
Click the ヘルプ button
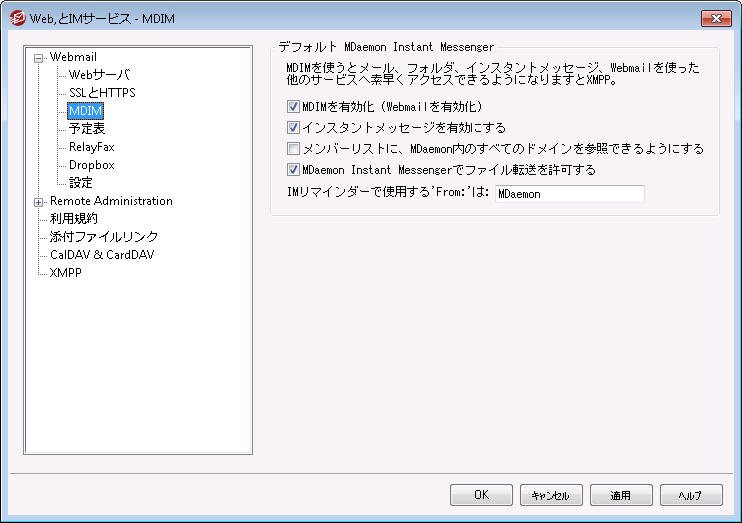coord(691,495)
